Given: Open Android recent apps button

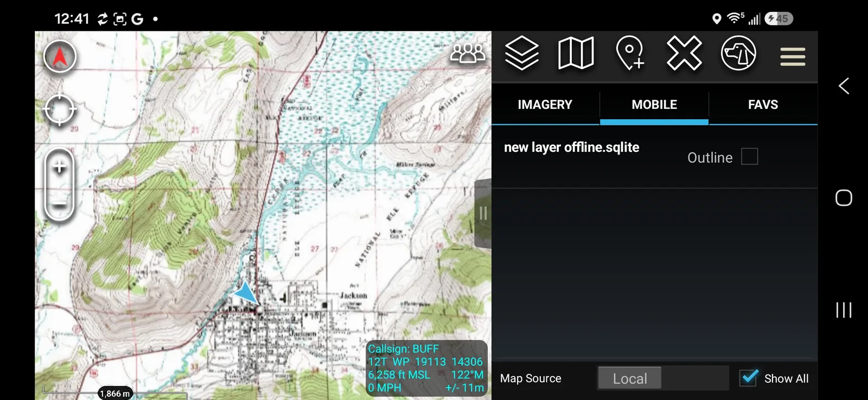Looking at the screenshot, I should pyautogui.click(x=844, y=310).
